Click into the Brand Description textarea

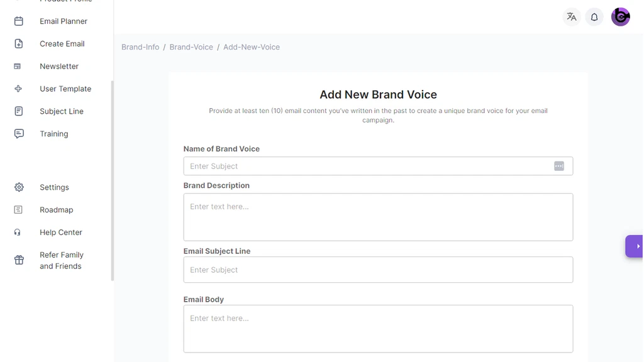(x=378, y=217)
